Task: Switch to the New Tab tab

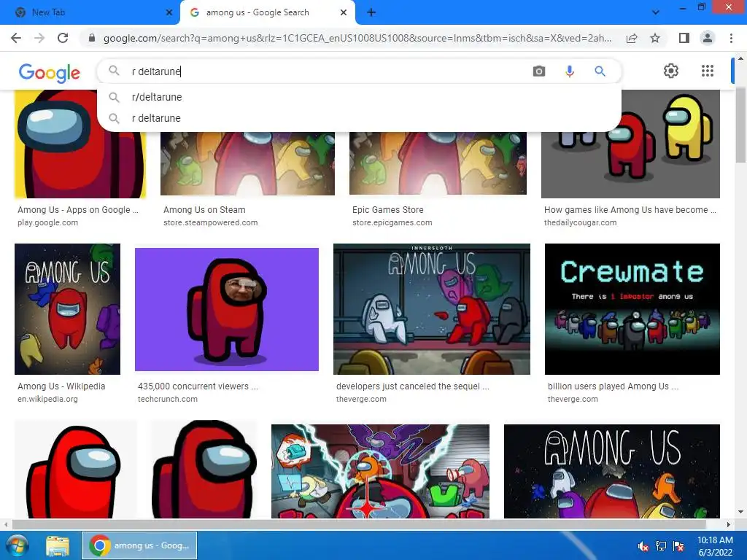Action: (90, 12)
